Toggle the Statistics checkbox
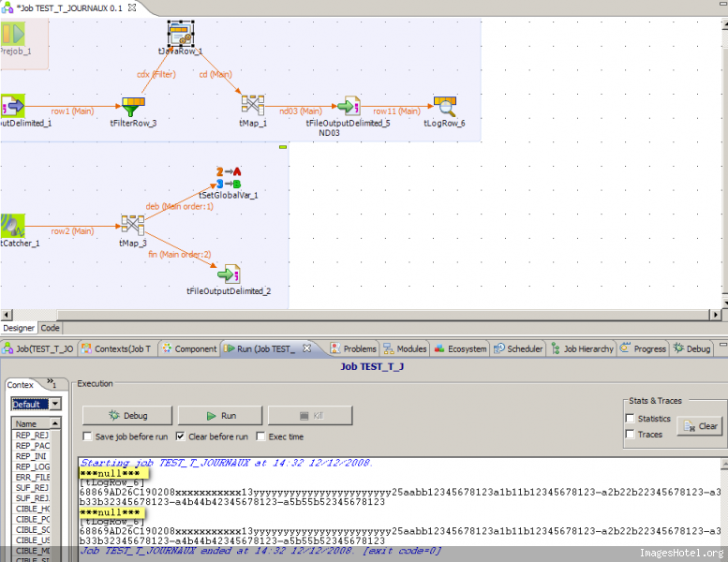 coord(631,419)
